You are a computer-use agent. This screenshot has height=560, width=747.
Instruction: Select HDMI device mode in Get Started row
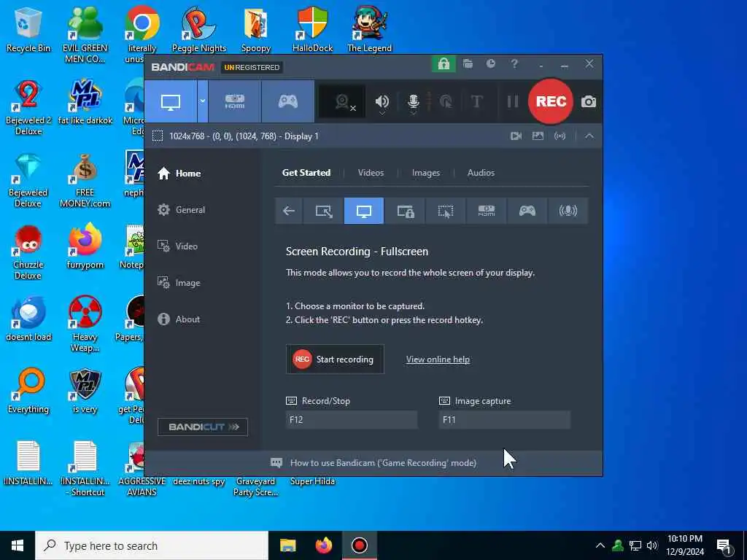coord(487,211)
